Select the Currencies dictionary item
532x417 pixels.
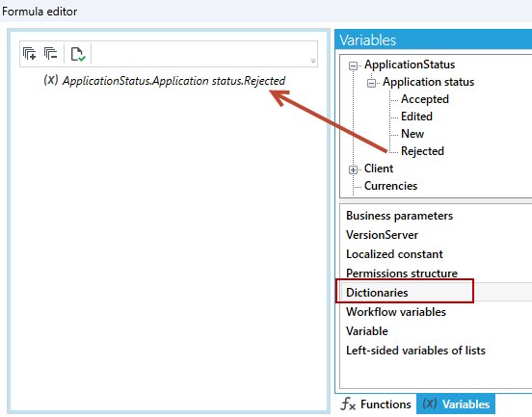[x=390, y=186]
